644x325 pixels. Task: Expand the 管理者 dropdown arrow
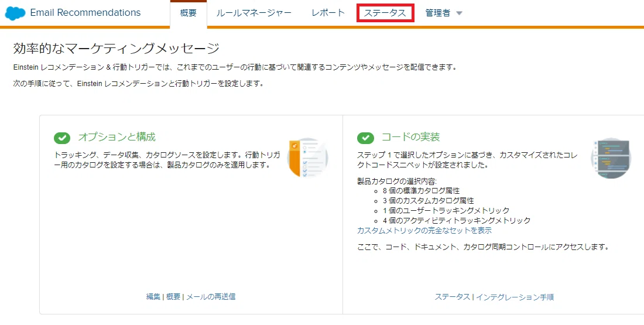(460, 13)
